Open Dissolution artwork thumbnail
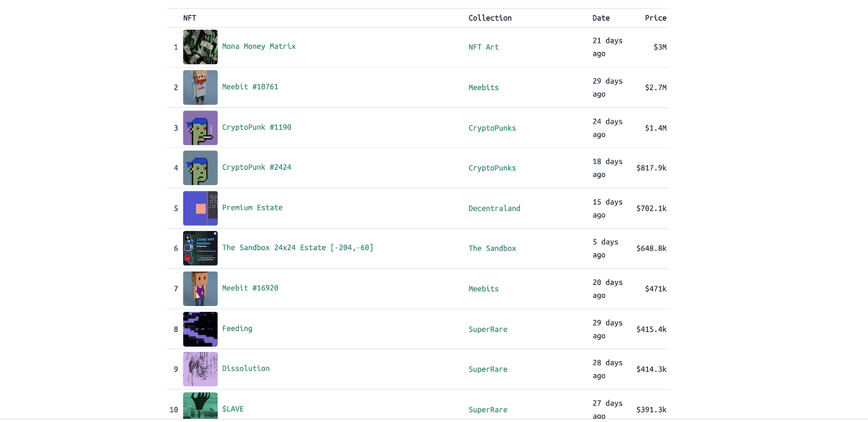 click(200, 369)
